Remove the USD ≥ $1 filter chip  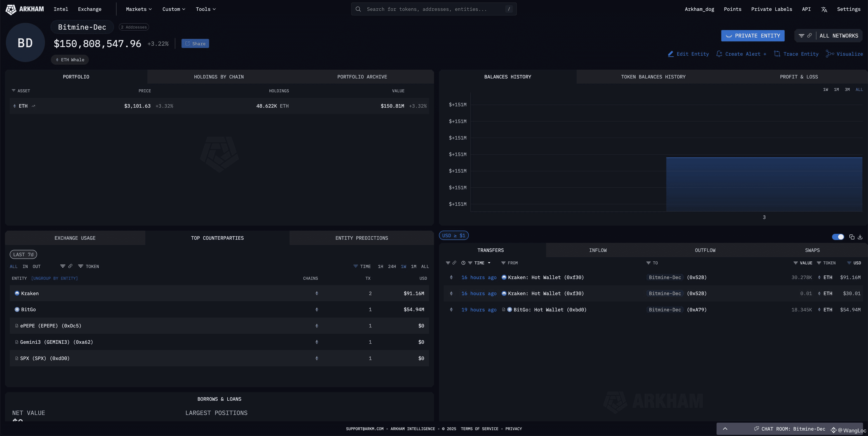coord(453,236)
